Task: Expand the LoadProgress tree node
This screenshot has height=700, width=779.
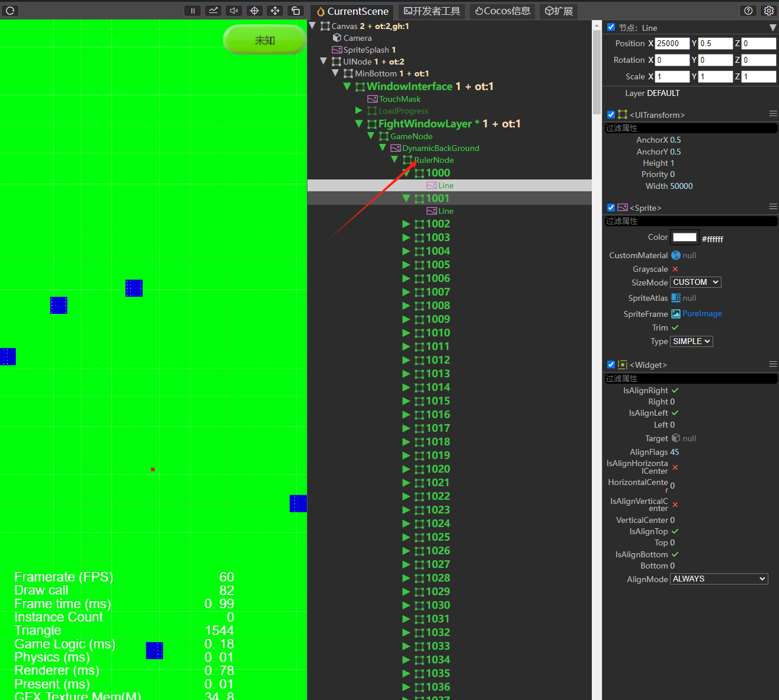Action: (x=359, y=111)
